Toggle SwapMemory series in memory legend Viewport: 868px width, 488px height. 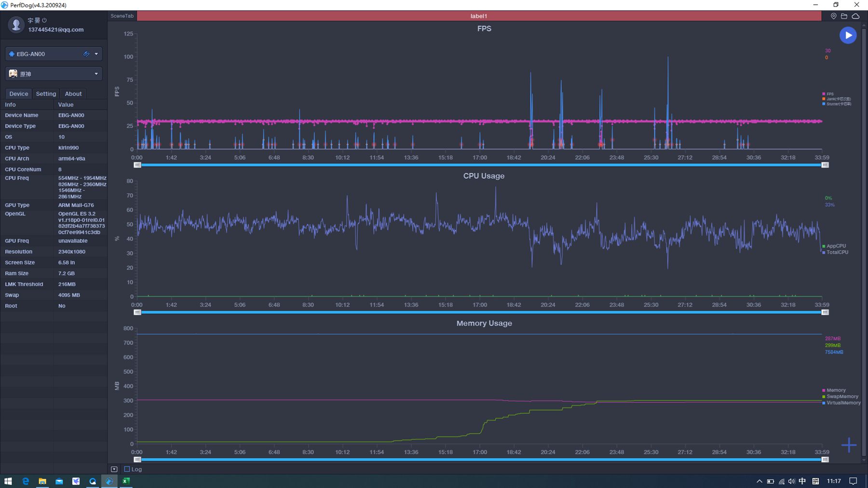tap(841, 396)
